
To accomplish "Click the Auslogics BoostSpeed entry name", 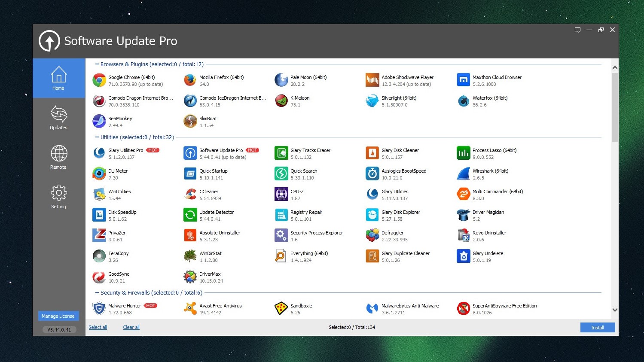I will coord(404,171).
